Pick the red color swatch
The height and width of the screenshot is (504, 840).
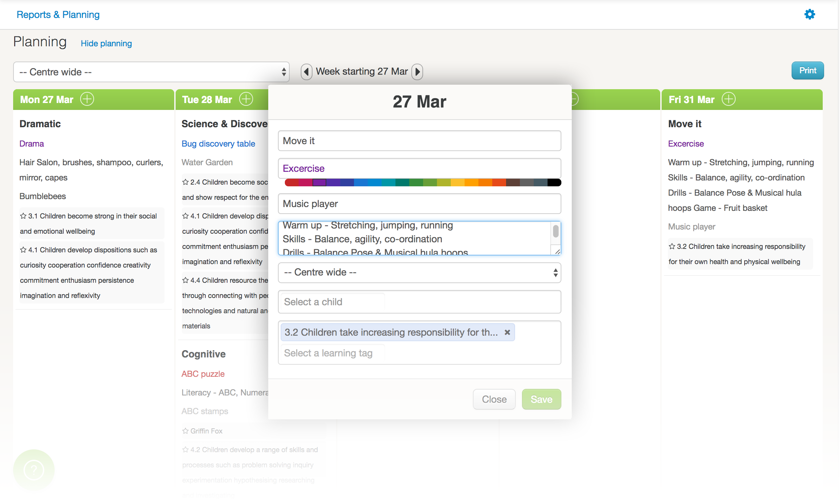point(291,183)
